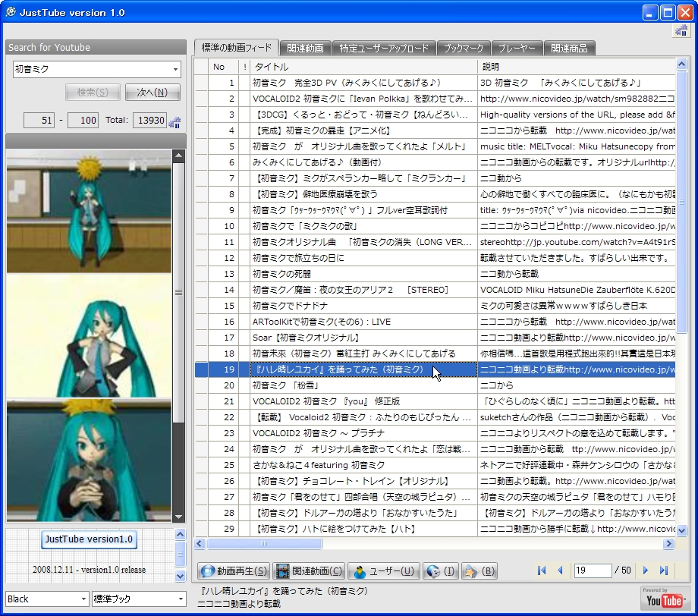The image size is (698, 616).
Task: Click the current item number field showing 19
Action: 592,570
